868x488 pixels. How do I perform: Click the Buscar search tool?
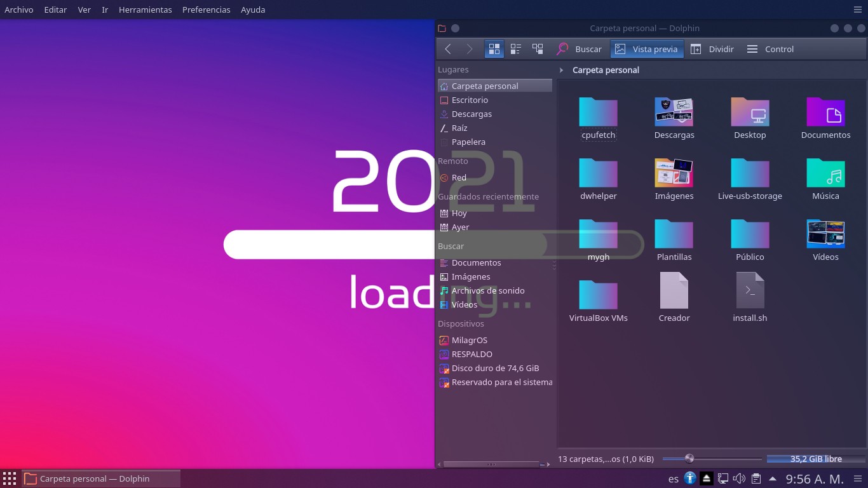pos(579,49)
